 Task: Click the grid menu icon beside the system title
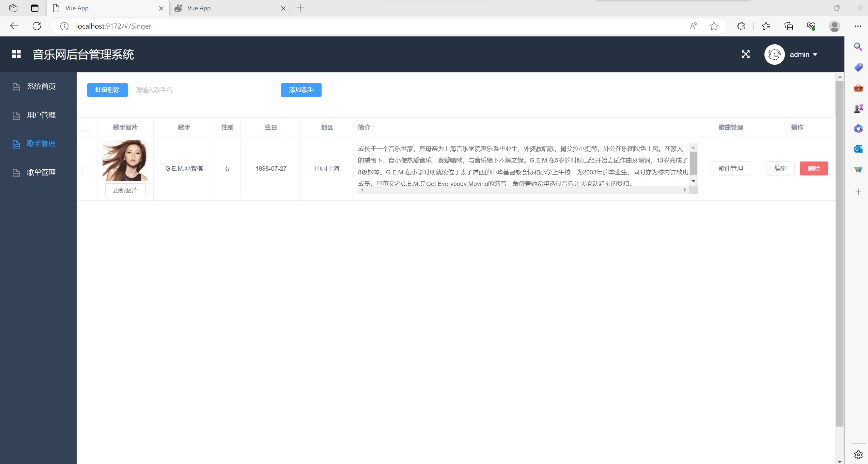point(16,54)
